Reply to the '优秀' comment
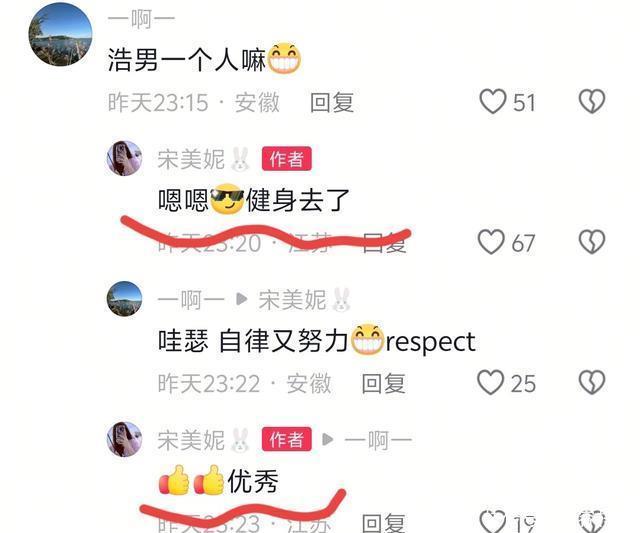This screenshot has width=640, height=533. 384,523
